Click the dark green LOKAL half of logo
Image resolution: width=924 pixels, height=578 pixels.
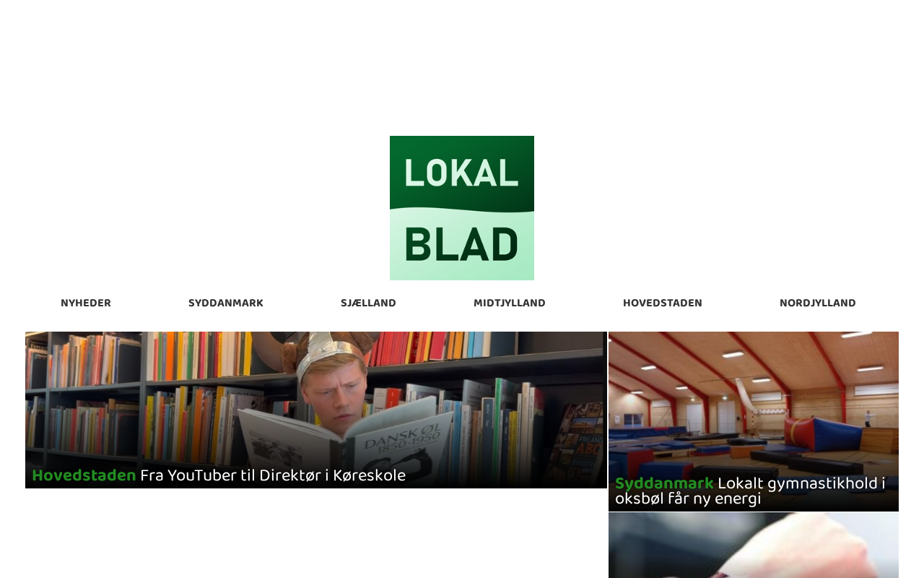462,173
